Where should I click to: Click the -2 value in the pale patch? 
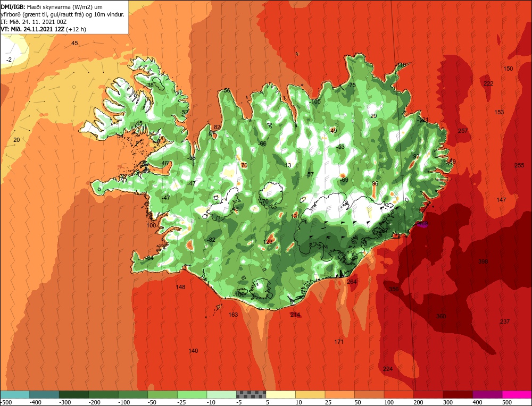pyautogui.click(x=9, y=60)
